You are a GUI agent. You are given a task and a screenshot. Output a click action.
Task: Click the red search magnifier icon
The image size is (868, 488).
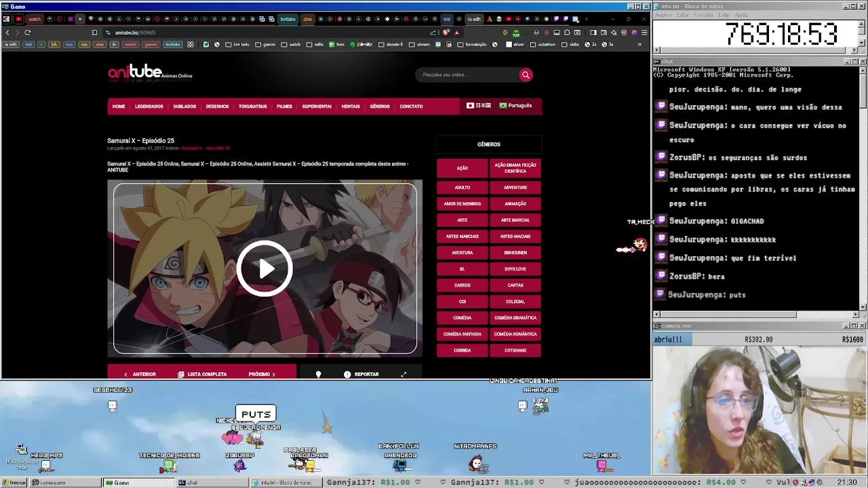(526, 75)
